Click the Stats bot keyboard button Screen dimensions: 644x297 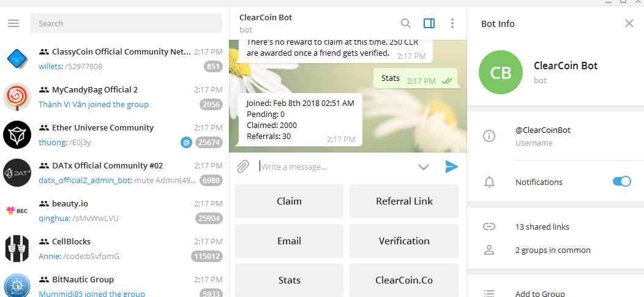(x=289, y=280)
